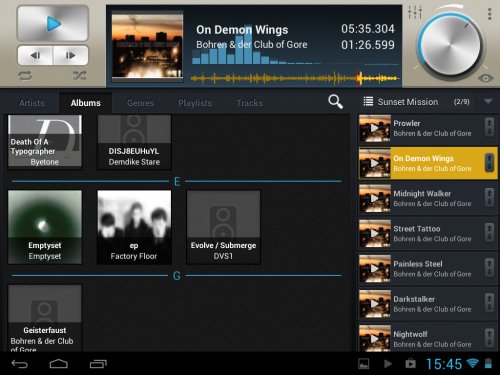Grab the reorder handle on Darkstalker
Viewport: 500px width, 375px height.
[x=489, y=303]
